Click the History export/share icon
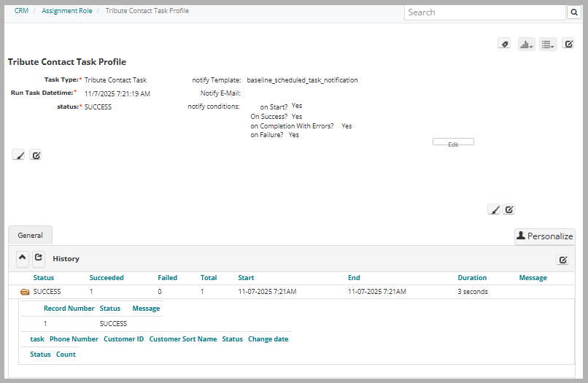The height and width of the screenshot is (383, 588). click(x=39, y=258)
